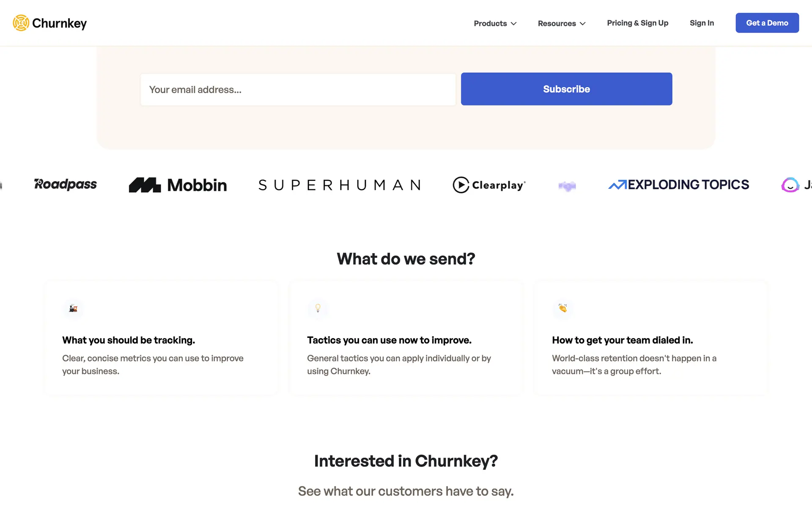
Task: Click the clapping hands icon
Action: pos(562,308)
